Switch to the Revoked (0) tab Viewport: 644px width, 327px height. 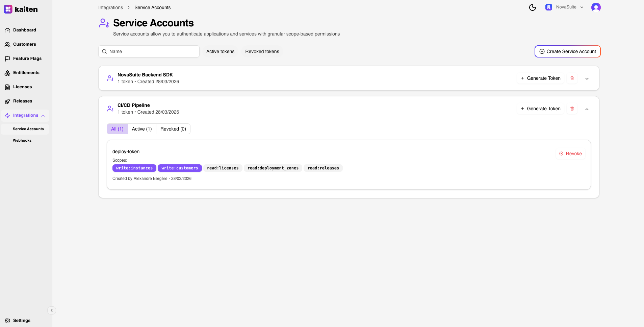[173, 129]
